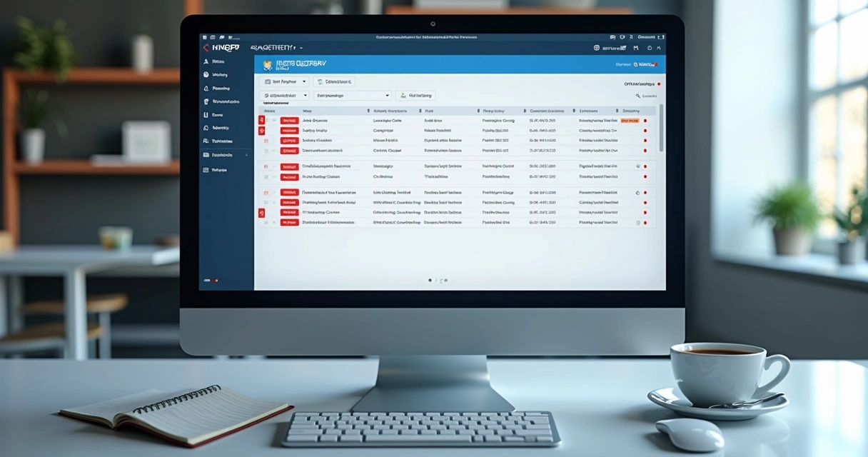Click the magnifier search icon above the table
Viewport: 868px width, 457px height.
tap(640, 95)
